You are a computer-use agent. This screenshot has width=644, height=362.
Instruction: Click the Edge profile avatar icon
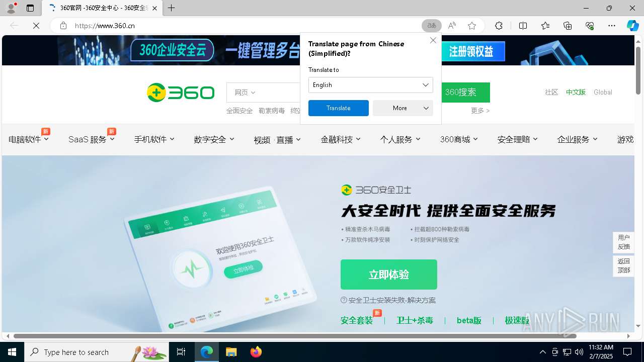[11, 8]
